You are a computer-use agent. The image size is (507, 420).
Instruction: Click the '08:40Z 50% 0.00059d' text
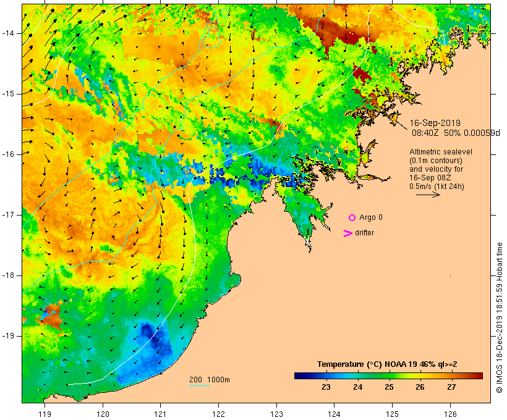pyautogui.click(x=456, y=133)
